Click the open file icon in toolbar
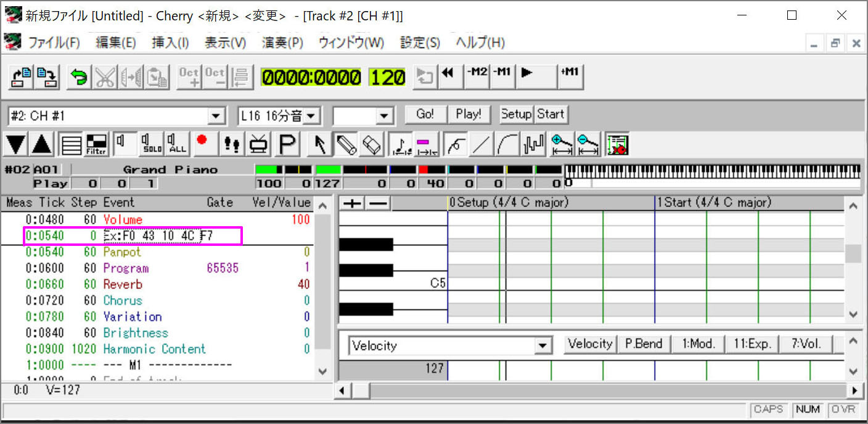The height and width of the screenshot is (424, 868). coord(22,76)
